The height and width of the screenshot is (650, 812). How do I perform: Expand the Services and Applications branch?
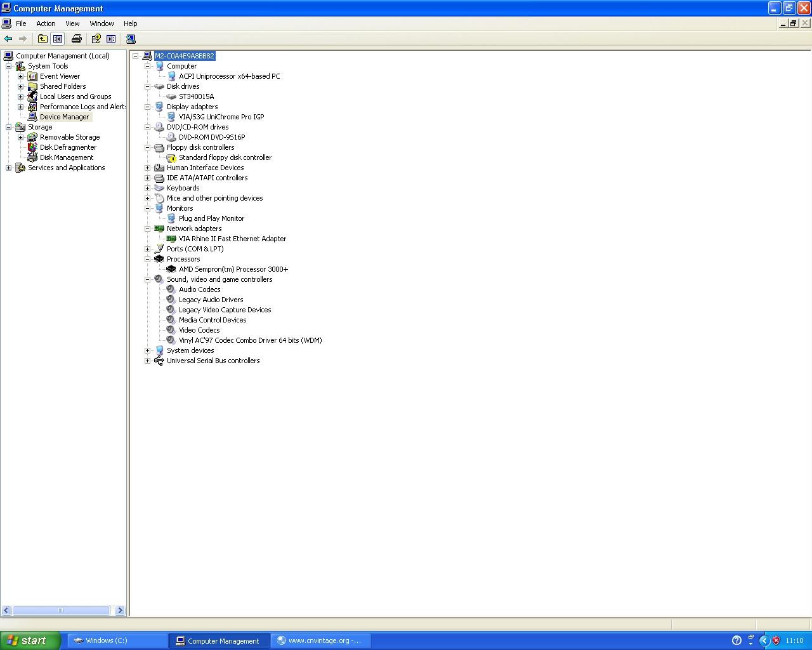[9, 168]
